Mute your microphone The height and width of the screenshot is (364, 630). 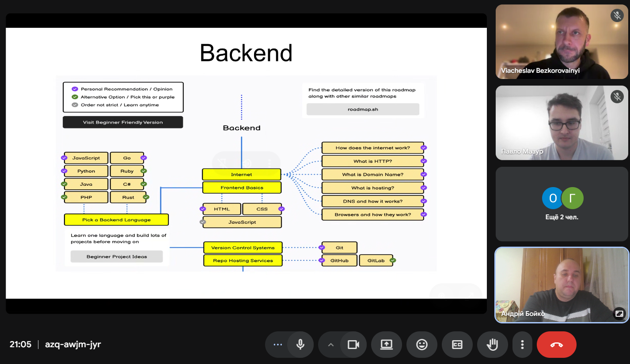300,345
